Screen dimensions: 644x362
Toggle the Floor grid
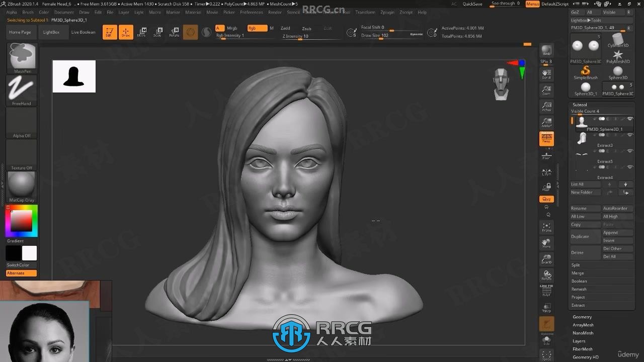coord(546,155)
